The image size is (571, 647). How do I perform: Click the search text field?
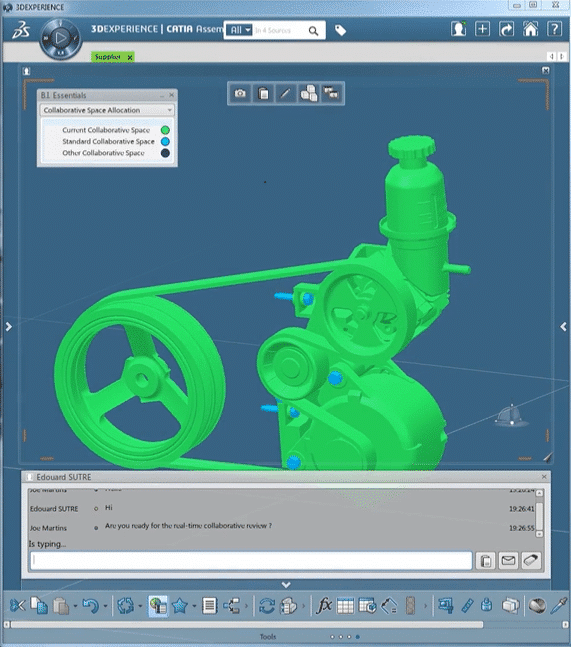click(x=279, y=31)
